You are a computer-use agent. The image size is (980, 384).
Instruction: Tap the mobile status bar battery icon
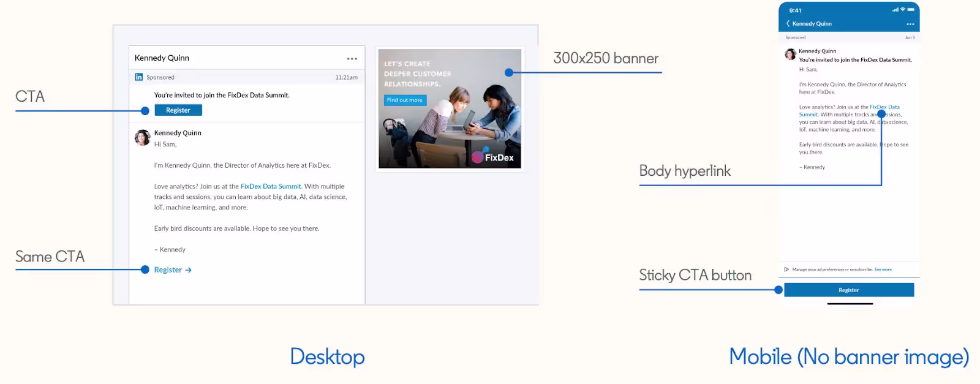click(x=911, y=10)
